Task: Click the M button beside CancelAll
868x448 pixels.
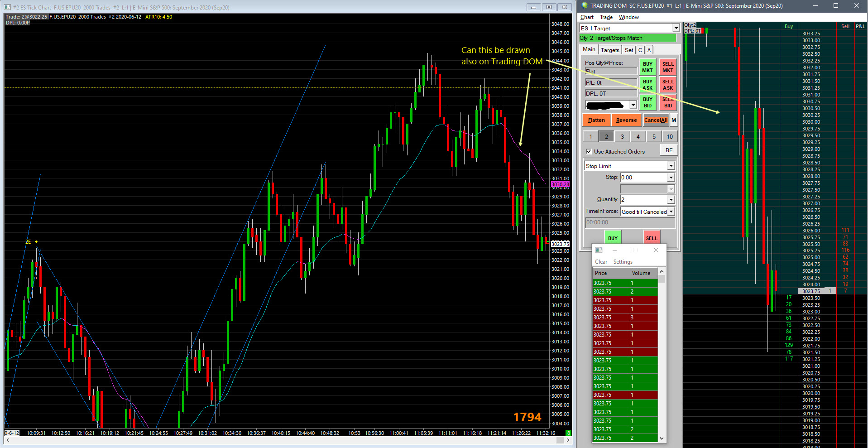Action: point(674,120)
